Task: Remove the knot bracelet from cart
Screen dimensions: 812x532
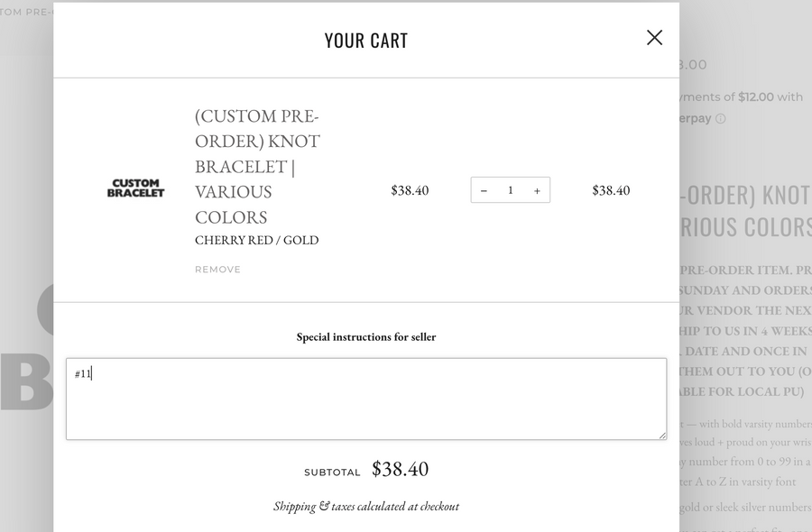Action: click(217, 270)
